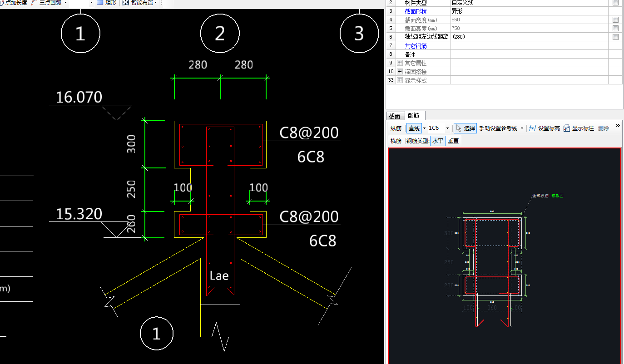
Task: Click the 点加长度 tool icon
Action: coord(1,2)
